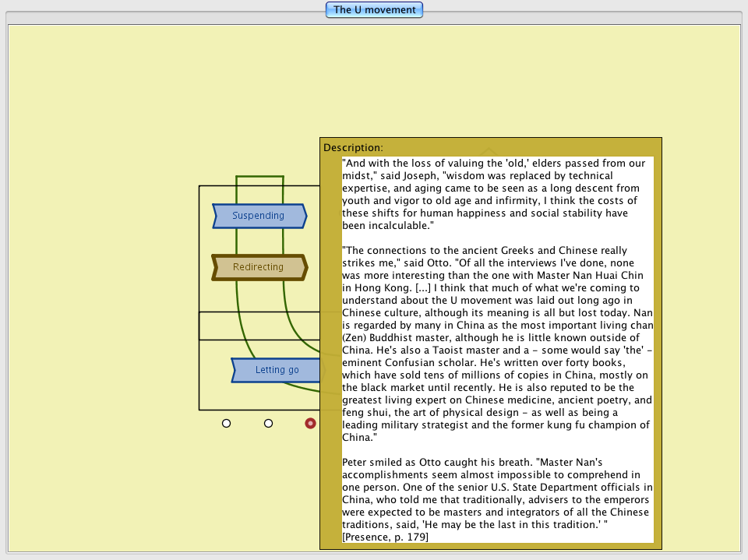Click the "[Presence, p. 179]" citation

pos(385,537)
